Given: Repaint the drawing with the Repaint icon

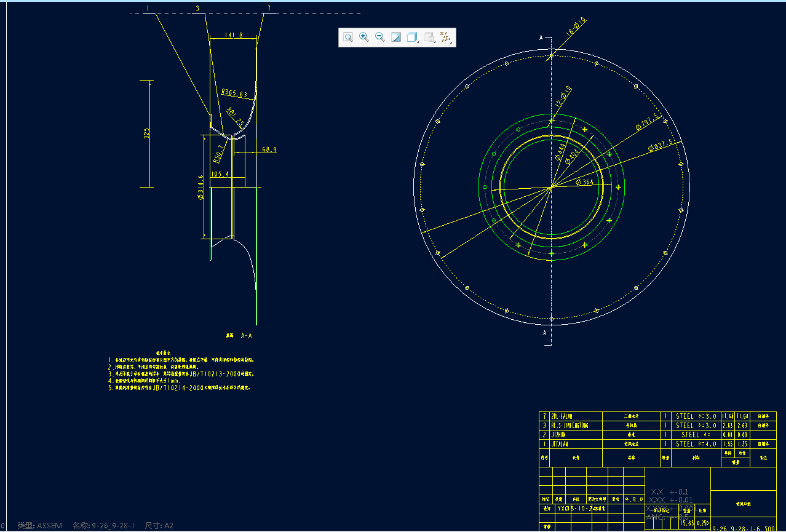Looking at the screenshot, I should (x=396, y=38).
